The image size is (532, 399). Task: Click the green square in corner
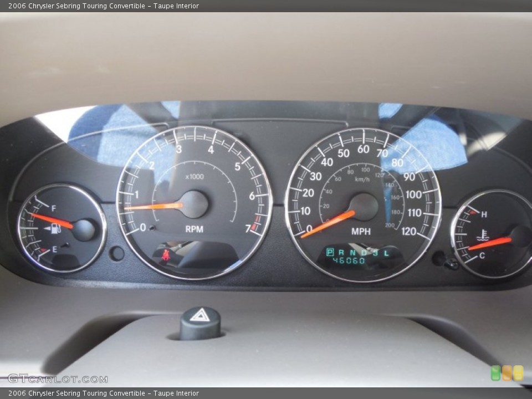pyautogui.click(x=495, y=373)
